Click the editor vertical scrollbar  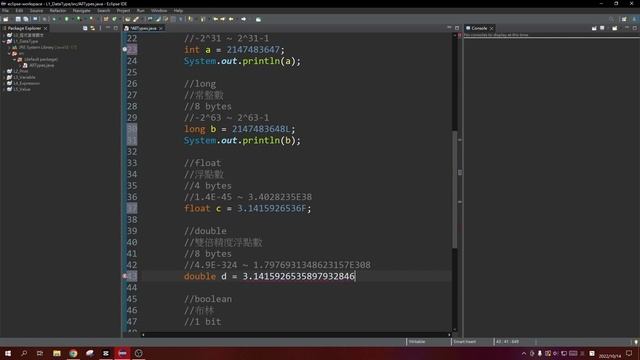click(x=455, y=189)
